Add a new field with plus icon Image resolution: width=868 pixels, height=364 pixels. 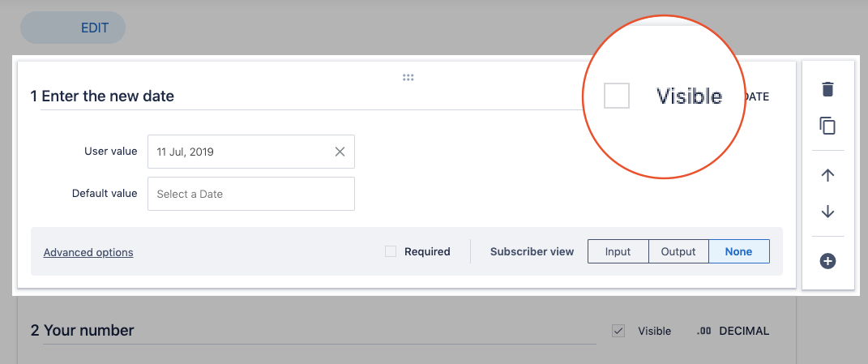click(827, 261)
